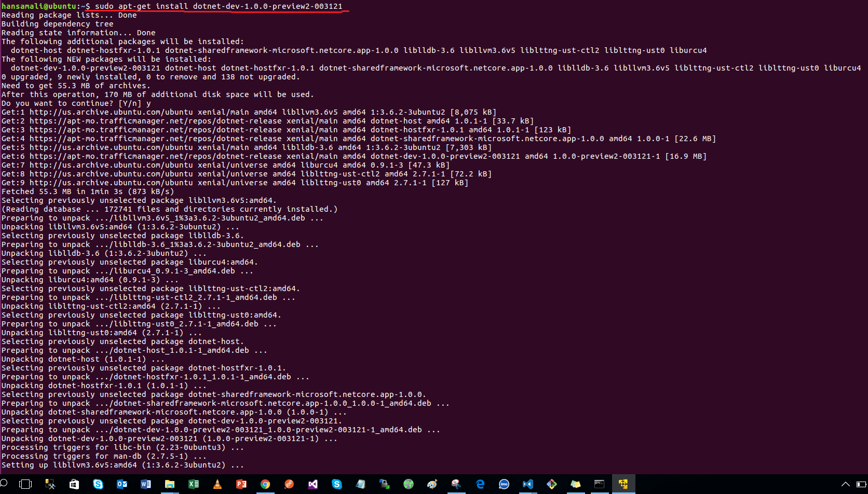Open the green globe taskbar icon
The height and width of the screenshot is (494, 868).
[409, 484]
